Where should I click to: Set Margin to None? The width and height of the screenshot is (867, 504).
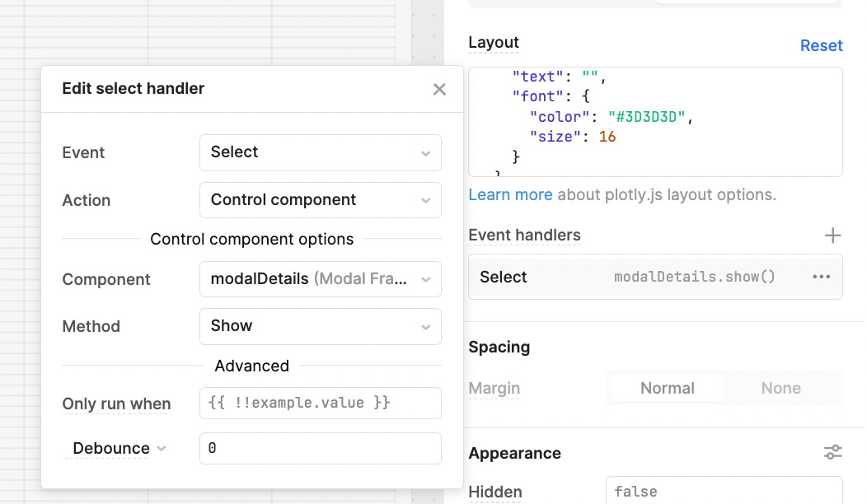click(780, 388)
